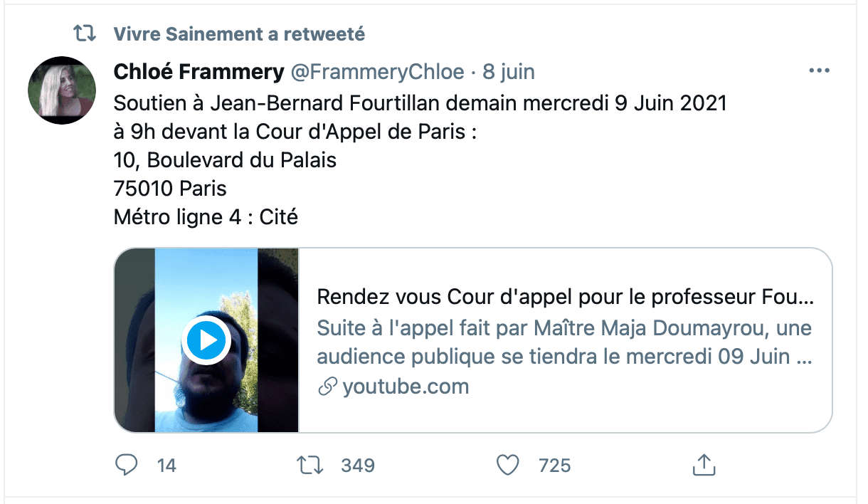Retweet using the arrows icon below the tweet
The image size is (868, 504).
point(309,466)
